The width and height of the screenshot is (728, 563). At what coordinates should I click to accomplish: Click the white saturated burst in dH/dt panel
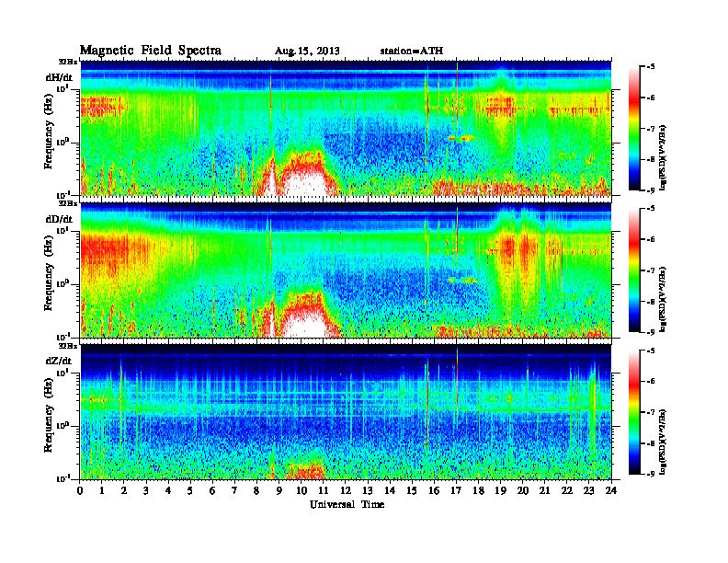point(304,182)
